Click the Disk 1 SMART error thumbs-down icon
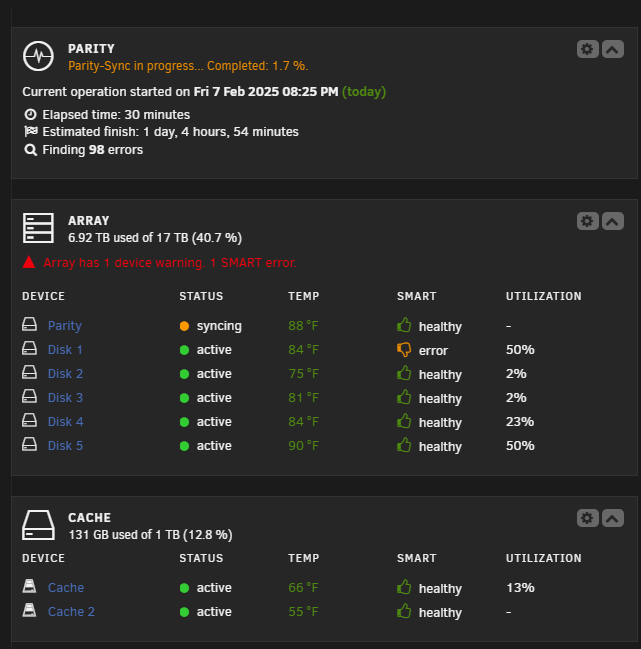The width and height of the screenshot is (641, 649). [x=404, y=350]
